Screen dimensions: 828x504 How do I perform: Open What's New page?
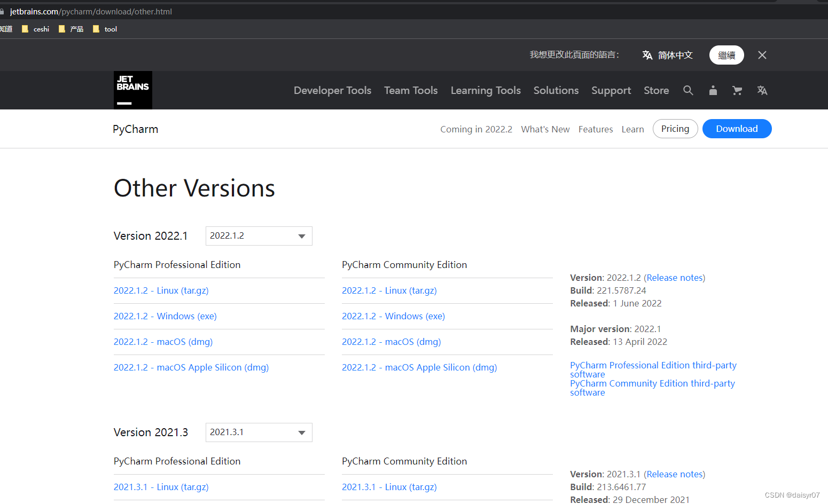point(545,129)
